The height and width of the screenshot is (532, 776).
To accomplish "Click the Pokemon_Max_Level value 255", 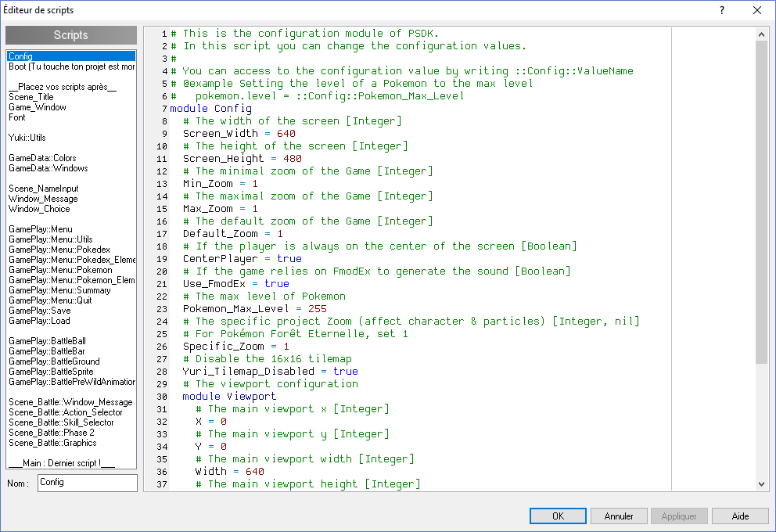I will pos(318,309).
